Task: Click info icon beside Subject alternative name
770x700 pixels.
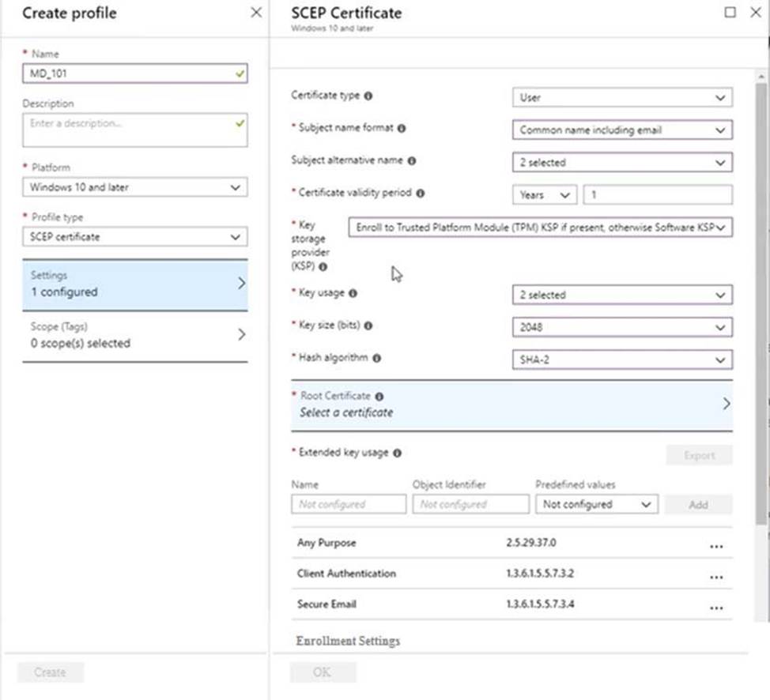Action: 412,160
